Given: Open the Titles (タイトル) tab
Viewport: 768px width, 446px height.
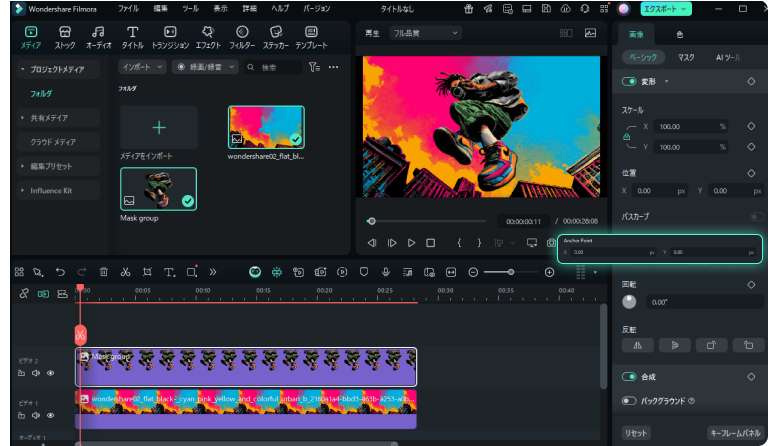Looking at the screenshot, I should tap(132, 38).
